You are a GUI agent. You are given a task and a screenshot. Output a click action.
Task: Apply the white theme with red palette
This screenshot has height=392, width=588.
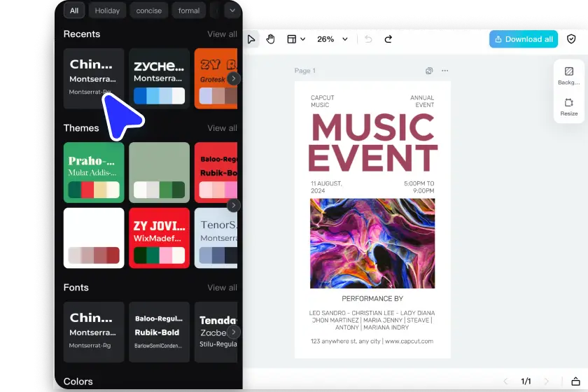coord(94,238)
